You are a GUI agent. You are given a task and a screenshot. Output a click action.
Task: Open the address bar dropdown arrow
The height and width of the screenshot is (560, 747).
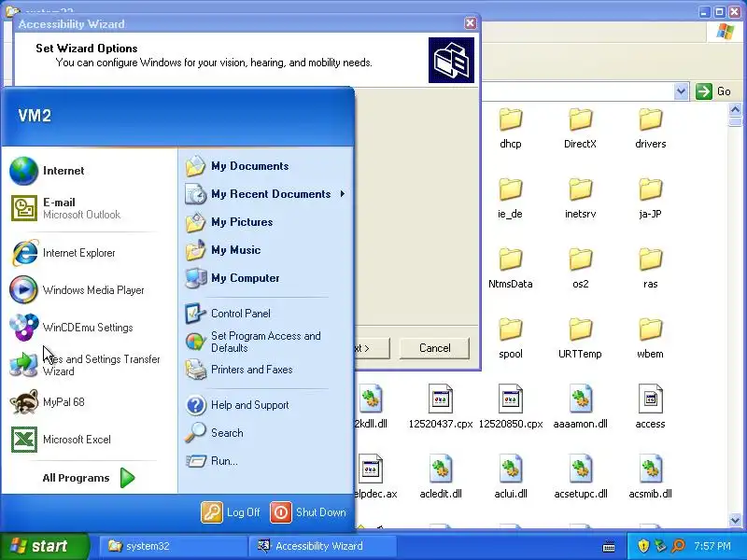(682, 91)
